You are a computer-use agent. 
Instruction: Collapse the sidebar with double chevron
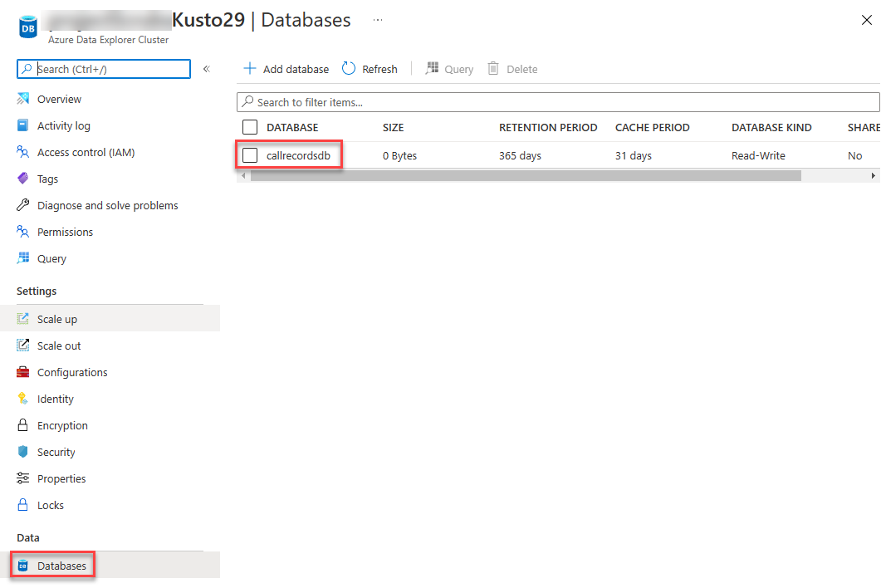click(x=207, y=69)
